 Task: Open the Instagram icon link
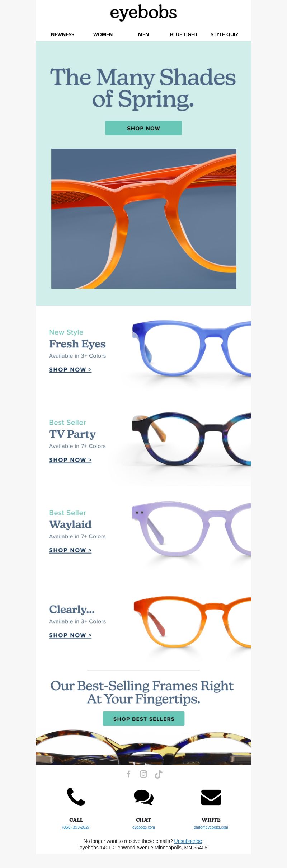coord(143,774)
